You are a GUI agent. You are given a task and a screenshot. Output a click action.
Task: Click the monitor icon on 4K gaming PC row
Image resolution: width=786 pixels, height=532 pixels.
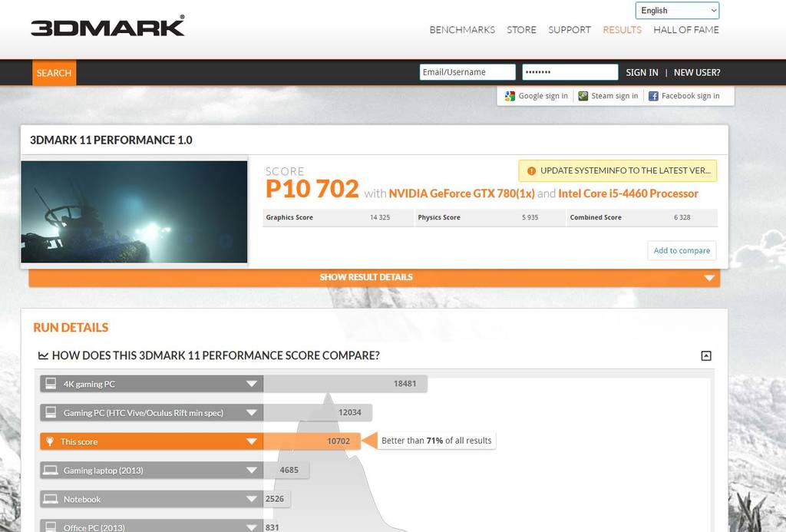(x=51, y=384)
